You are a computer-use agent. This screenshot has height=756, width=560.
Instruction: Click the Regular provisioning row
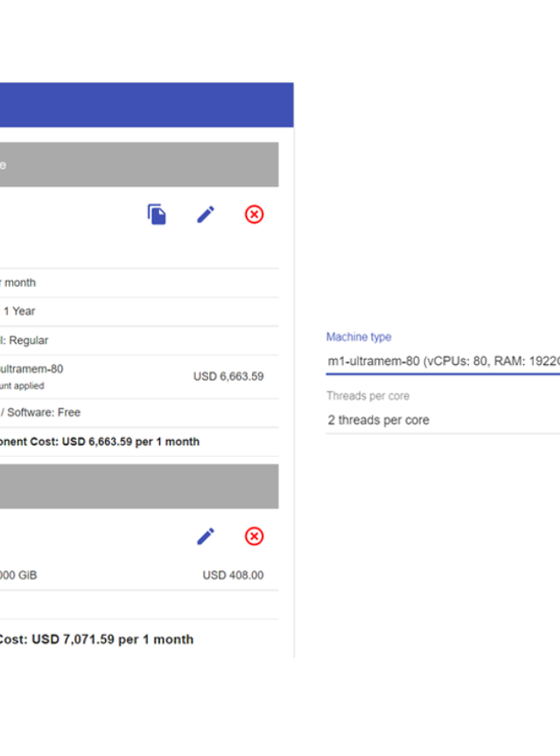(139, 340)
